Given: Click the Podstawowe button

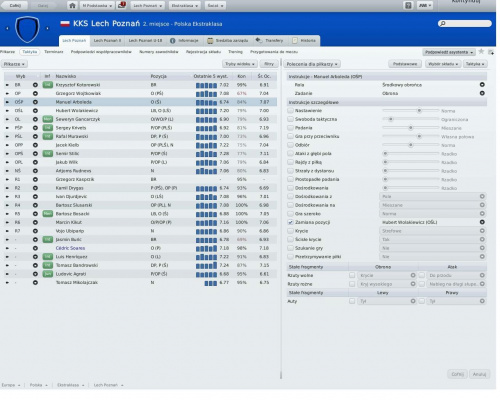Looking at the screenshot, I should (x=405, y=64).
